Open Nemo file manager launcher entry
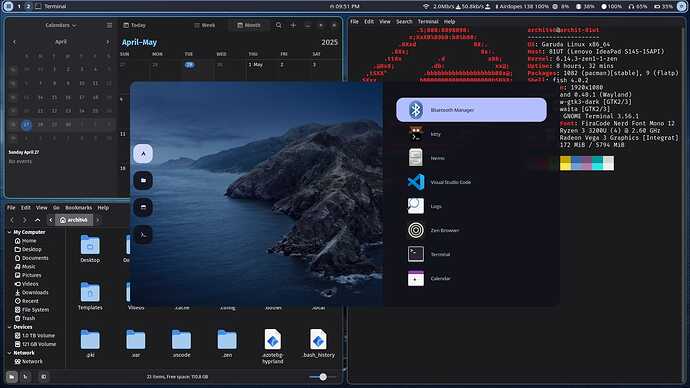 [x=471, y=158]
